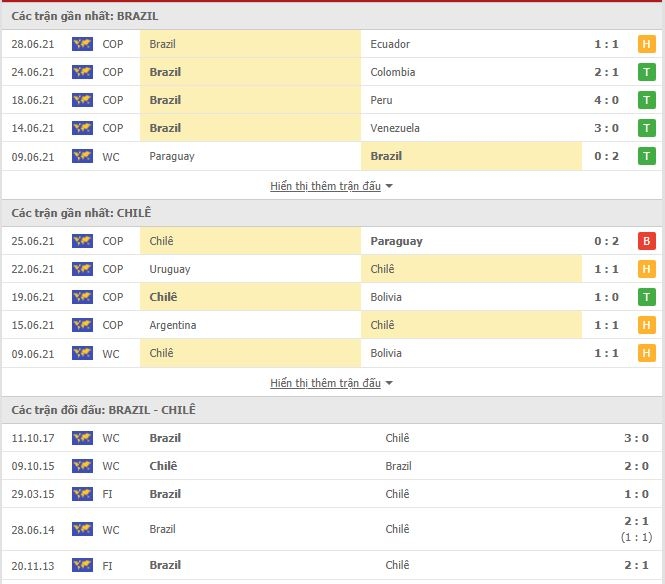The height and width of the screenshot is (584, 665).
Task: Click the 4 : 0 score for Brazil vs Peru
Action: [x=606, y=100]
